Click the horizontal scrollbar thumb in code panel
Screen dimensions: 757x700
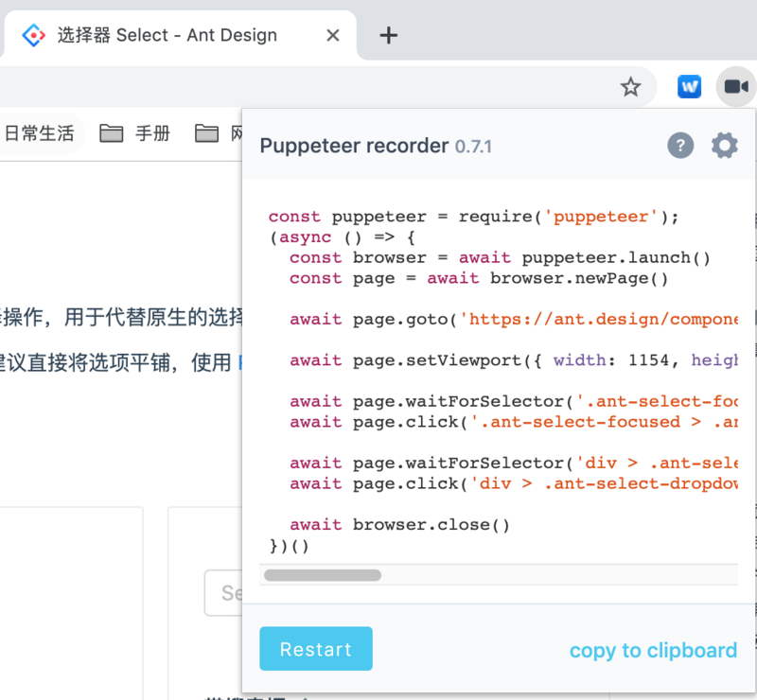click(323, 575)
